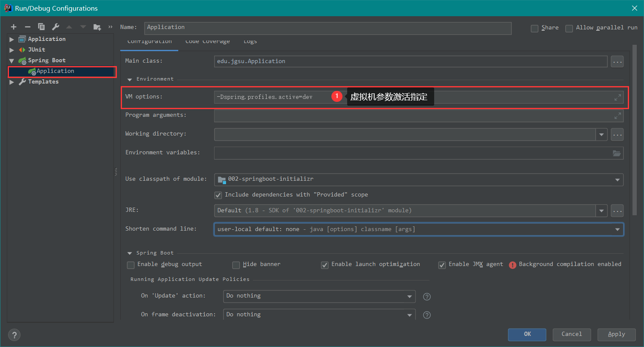Click the Remove Configuration minus icon
Screen dimensions: 644x347
27,27
